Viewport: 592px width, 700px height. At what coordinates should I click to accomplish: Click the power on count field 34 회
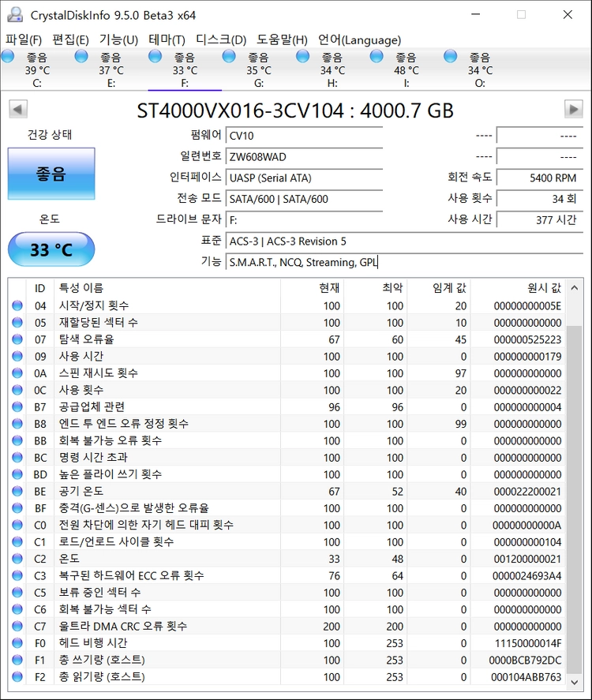540,199
